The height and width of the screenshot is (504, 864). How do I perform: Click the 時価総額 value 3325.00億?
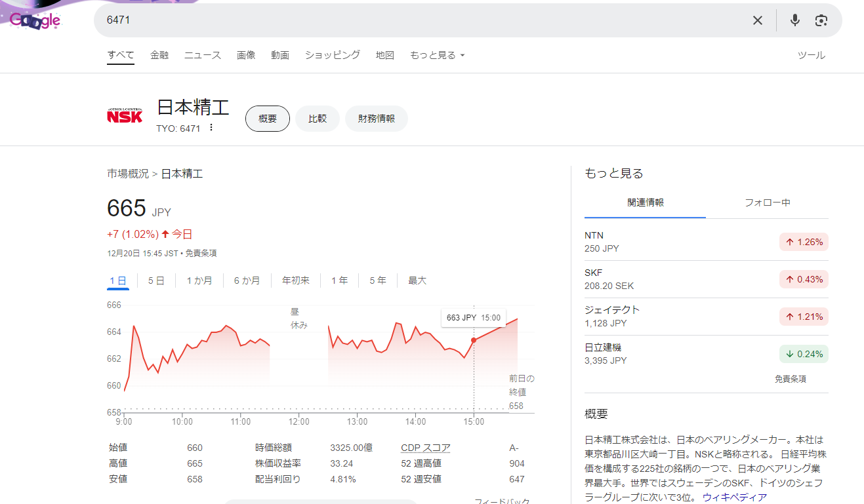pyautogui.click(x=351, y=448)
